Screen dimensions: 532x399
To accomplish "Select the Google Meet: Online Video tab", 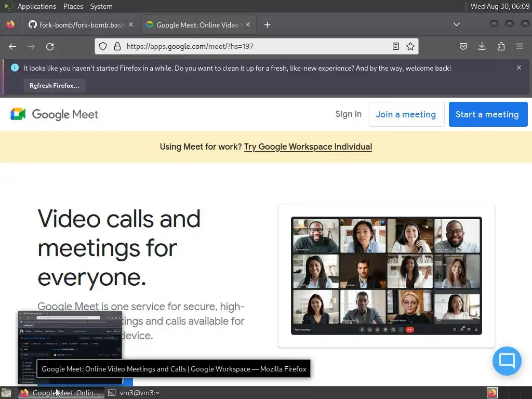I will click(x=198, y=25).
